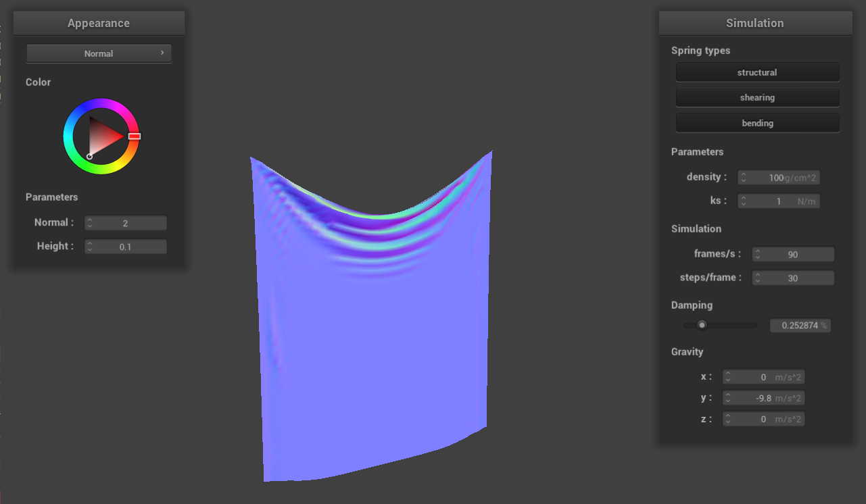Viewport: 866px width, 504px height.
Task: Click the Simulation panel title bar
Action: click(755, 23)
